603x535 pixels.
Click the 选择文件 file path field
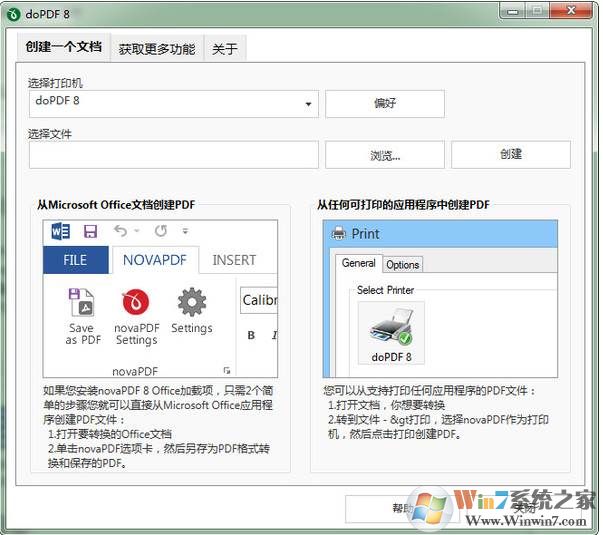coord(173,154)
